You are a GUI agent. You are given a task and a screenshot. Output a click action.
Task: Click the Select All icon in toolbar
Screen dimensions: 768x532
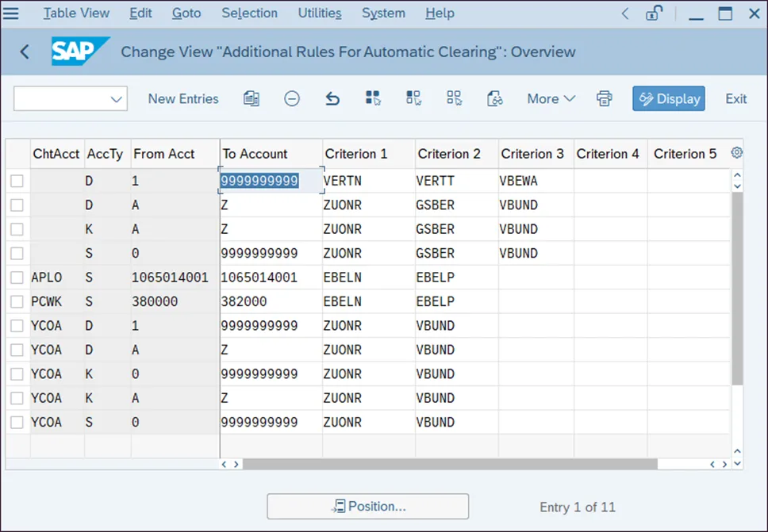(x=373, y=98)
